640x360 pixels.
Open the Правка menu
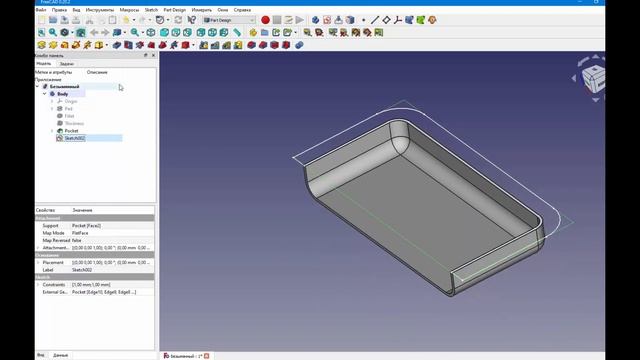(x=59, y=9)
